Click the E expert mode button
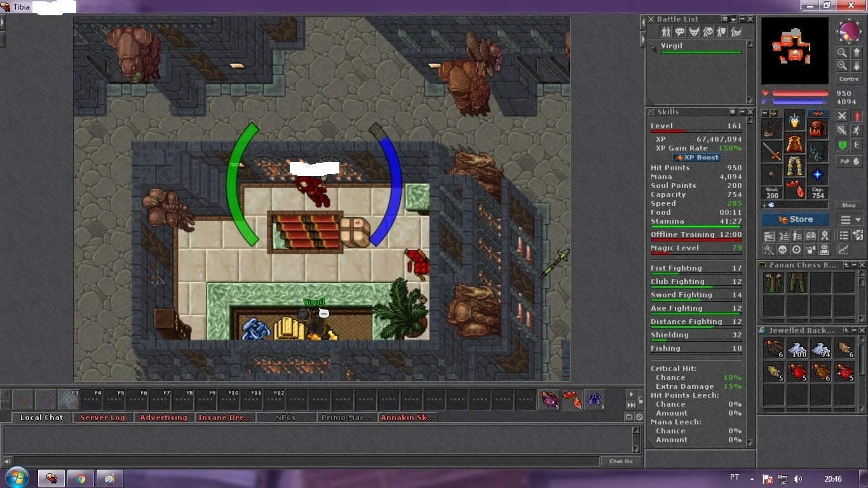The width and height of the screenshot is (868, 488). point(856,146)
